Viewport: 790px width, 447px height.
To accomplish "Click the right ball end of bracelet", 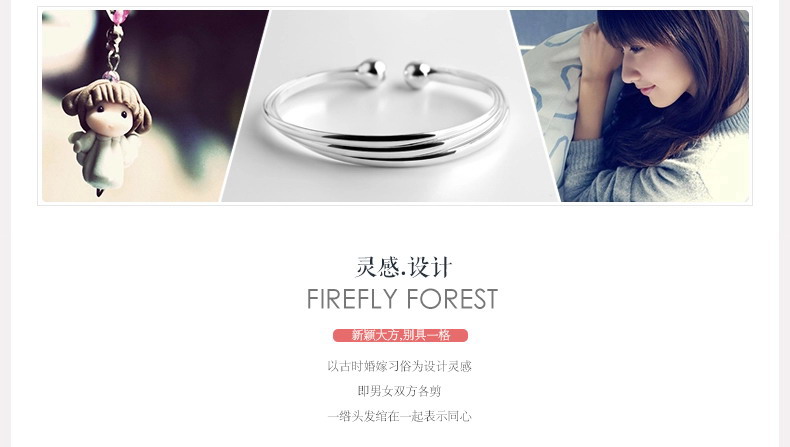I will (417, 75).
